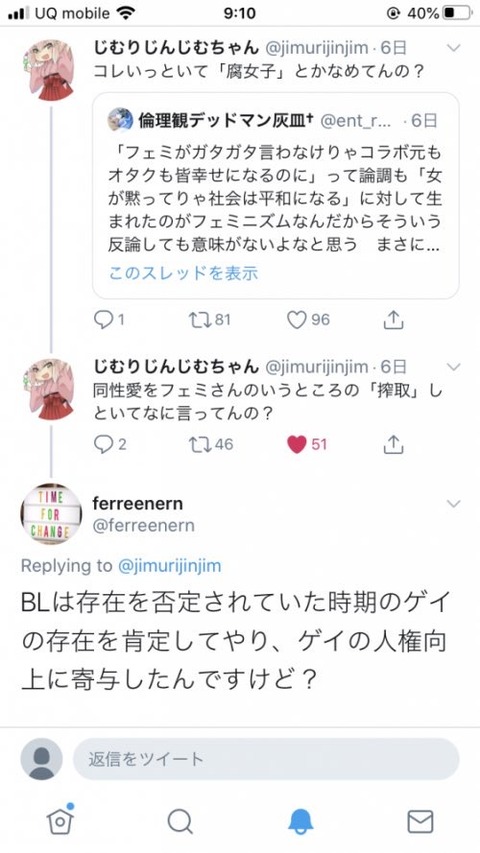This screenshot has height=853, width=480.
Task: Share the first tweet via upload icon
Action: 393,320
